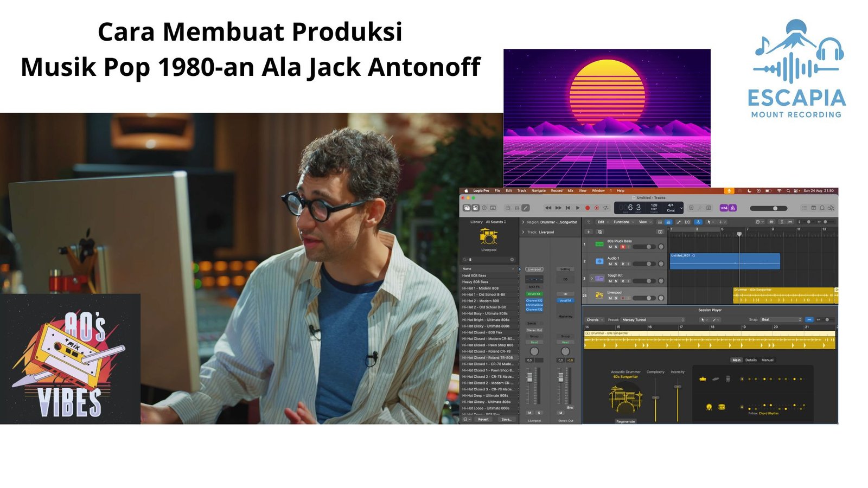Open the Chords dropdown in Session Player

(x=594, y=320)
